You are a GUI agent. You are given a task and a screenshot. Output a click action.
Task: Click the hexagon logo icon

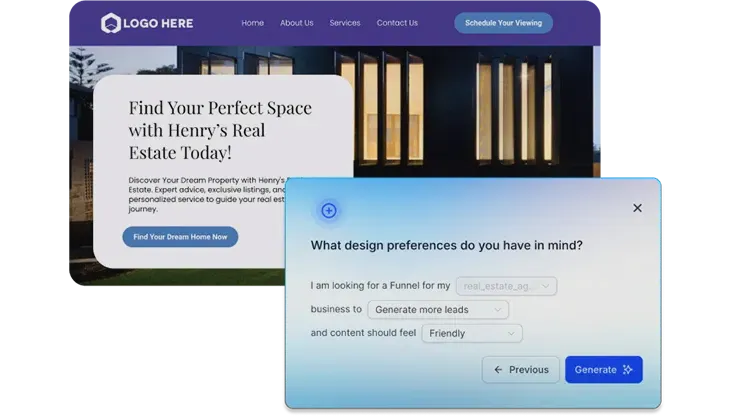(111, 23)
